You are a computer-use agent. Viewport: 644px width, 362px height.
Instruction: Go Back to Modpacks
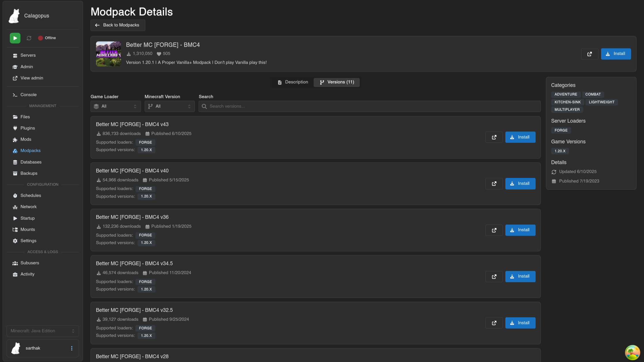click(118, 25)
